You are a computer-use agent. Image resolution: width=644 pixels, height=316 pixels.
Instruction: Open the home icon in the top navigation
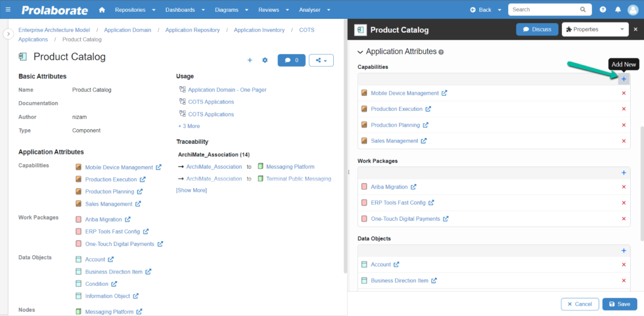tap(101, 9)
